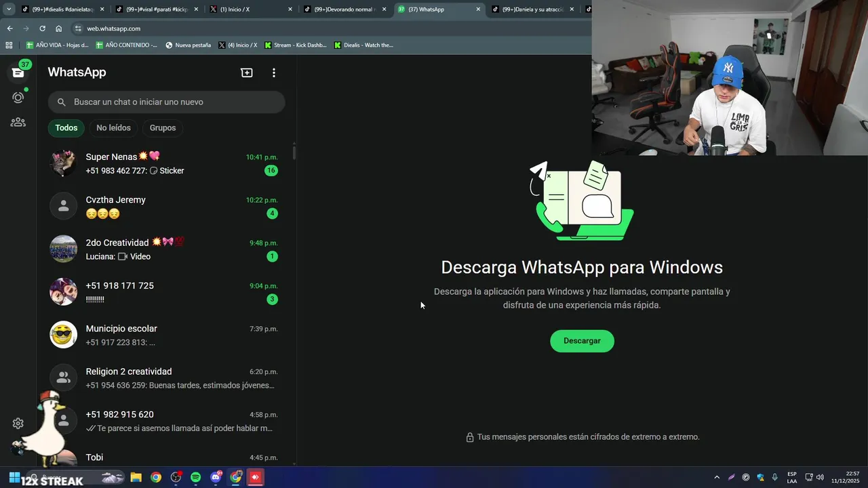Switch to the #viral #parati TikTok tab
This screenshot has height=488, width=868.
(157, 9)
